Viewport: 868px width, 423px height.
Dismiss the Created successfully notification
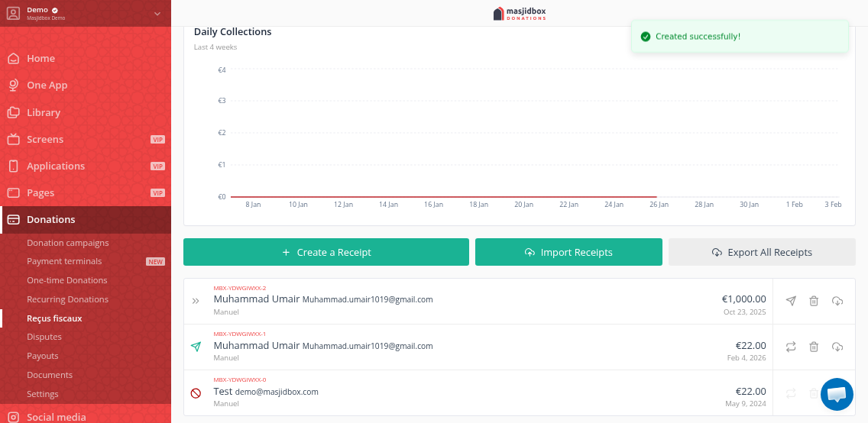coord(740,37)
